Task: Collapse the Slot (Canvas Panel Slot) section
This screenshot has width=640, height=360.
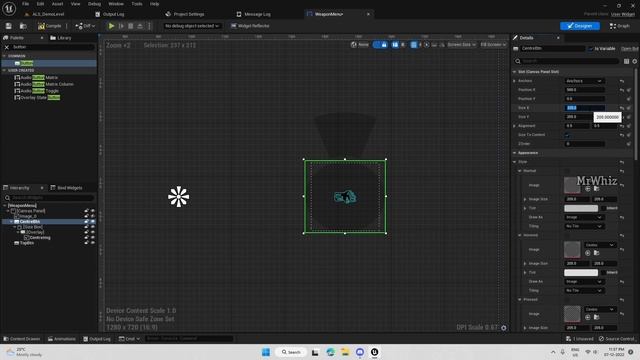Action: 515,72
